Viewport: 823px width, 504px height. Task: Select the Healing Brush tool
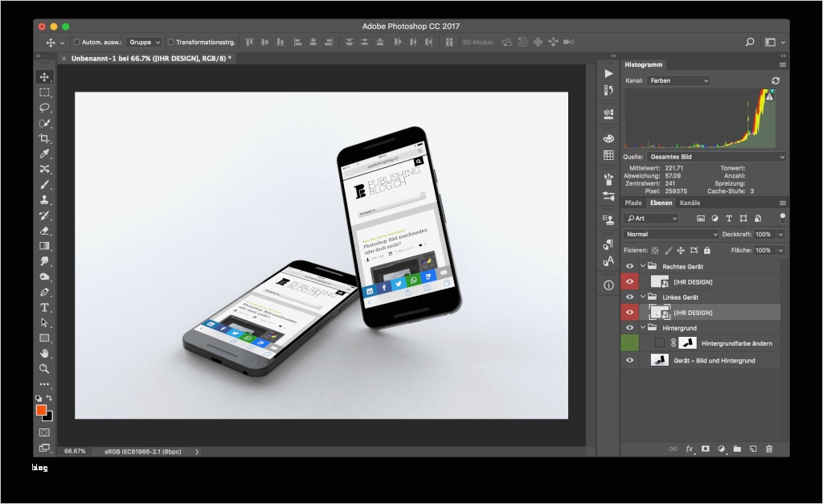[45, 169]
